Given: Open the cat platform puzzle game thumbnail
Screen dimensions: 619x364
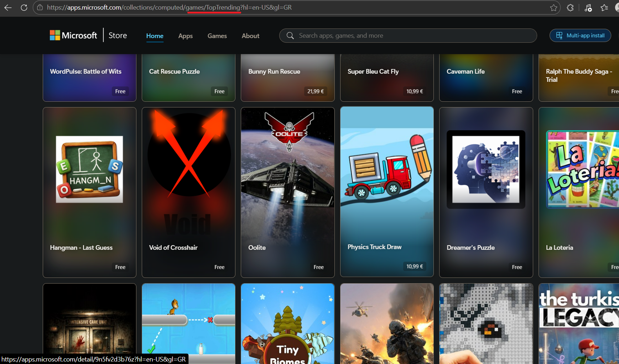Looking at the screenshot, I should pyautogui.click(x=188, y=323).
